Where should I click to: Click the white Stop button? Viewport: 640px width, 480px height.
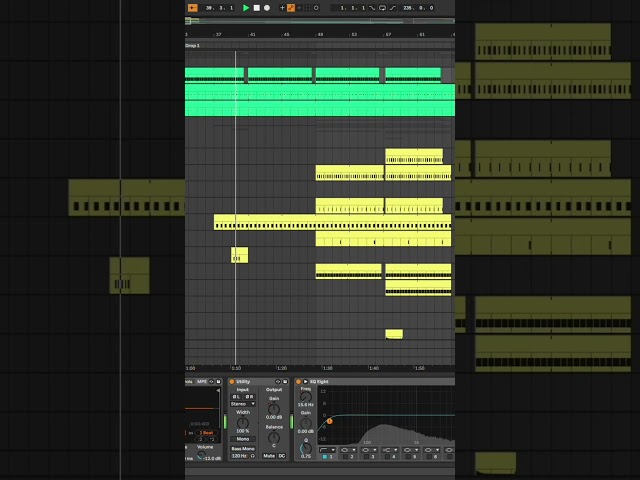tap(256, 8)
